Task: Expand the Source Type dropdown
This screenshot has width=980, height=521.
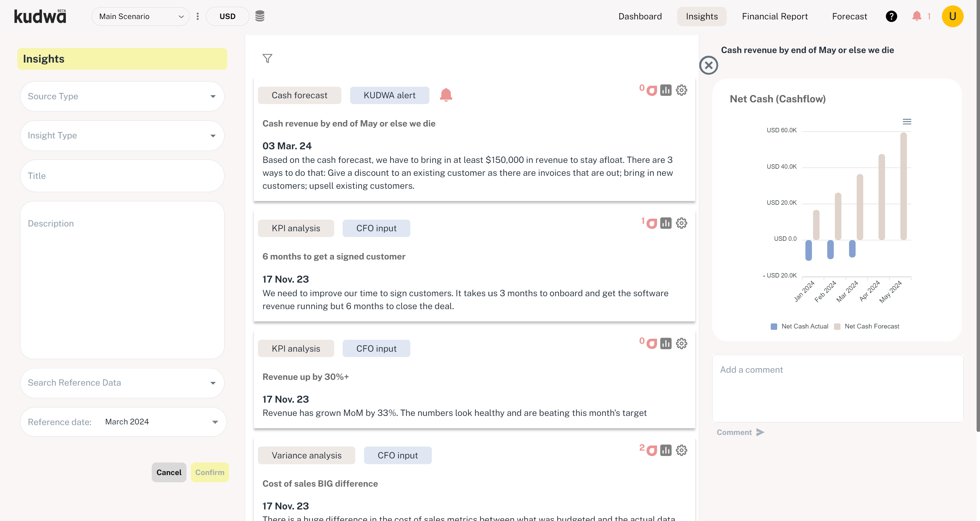Action: coord(122,96)
